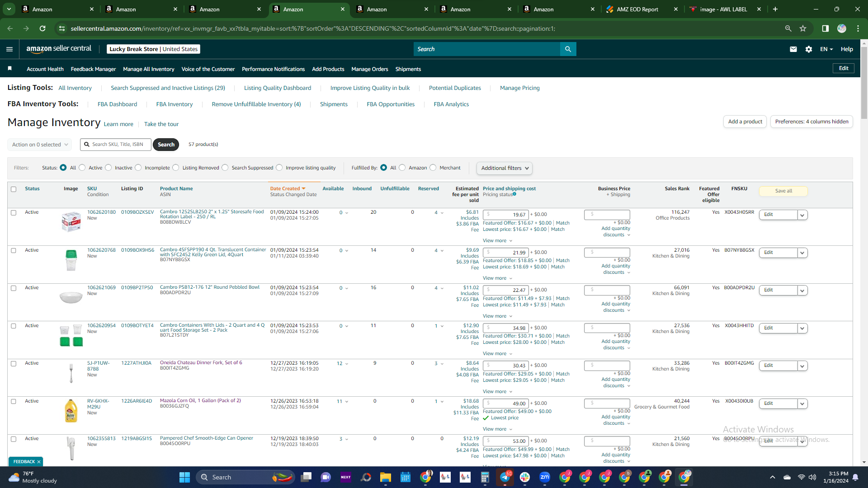Click the page vertical scrollbar thumb

pyautogui.click(x=864, y=82)
